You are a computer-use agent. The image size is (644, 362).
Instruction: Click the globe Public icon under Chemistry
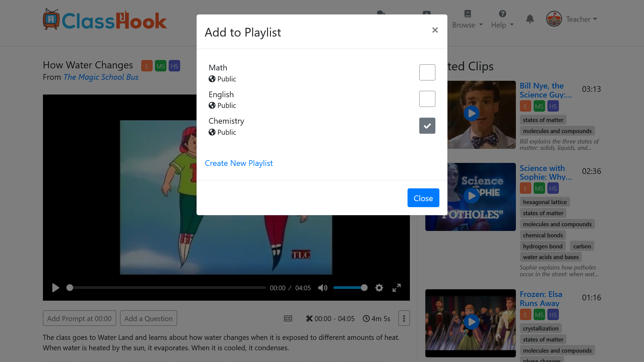tap(212, 132)
